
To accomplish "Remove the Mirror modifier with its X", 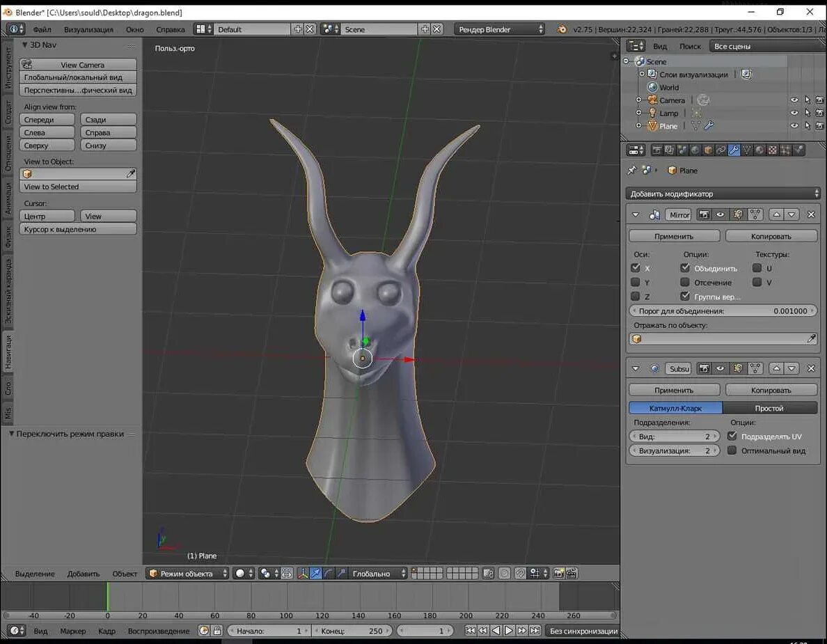I will 811,214.
